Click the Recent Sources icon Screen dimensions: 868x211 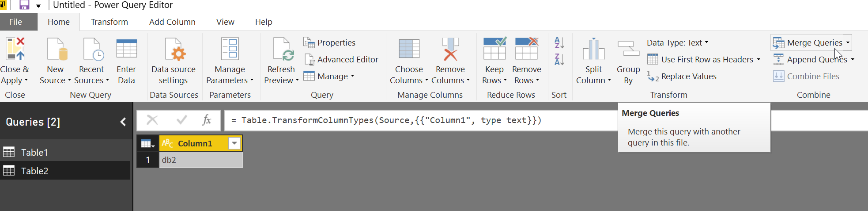pos(93,49)
